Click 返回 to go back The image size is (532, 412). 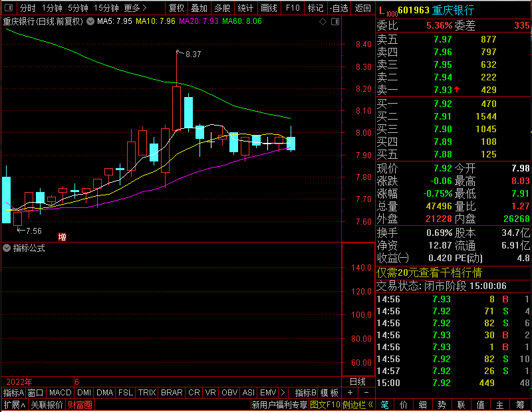tap(362, 8)
